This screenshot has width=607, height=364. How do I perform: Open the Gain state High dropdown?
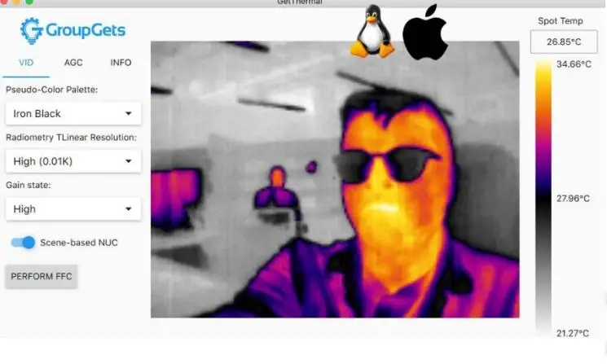click(73, 209)
